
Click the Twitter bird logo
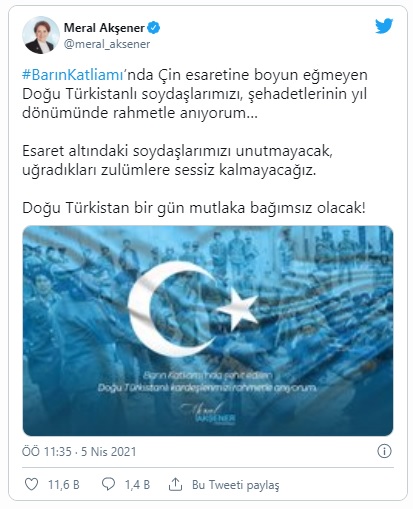384,26
